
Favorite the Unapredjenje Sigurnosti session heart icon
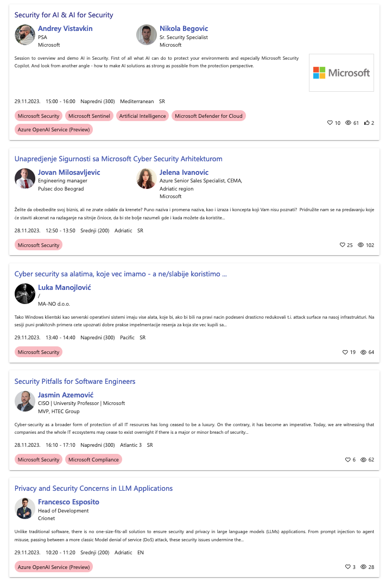click(342, 245)
